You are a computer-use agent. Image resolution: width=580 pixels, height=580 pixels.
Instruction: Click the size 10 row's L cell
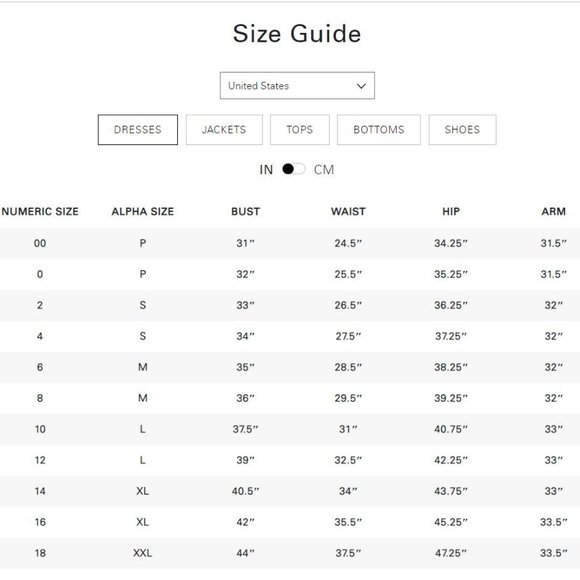click(x=142, y=429)
